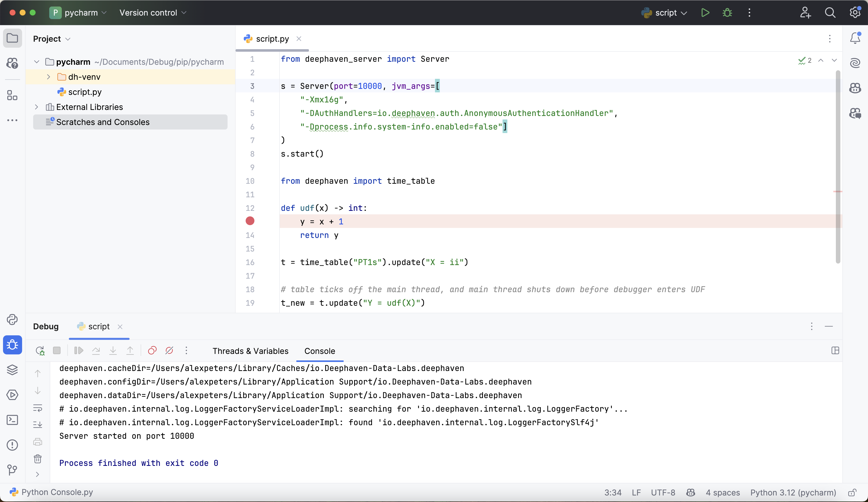Expand the External Libraries node

(x=36, y=107)
